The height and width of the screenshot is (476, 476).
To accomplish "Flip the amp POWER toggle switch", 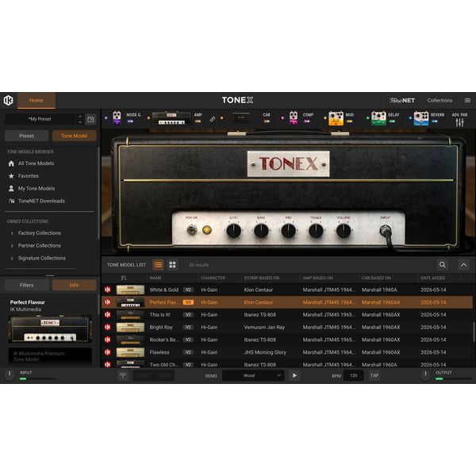I will click(x=191, y=230).
